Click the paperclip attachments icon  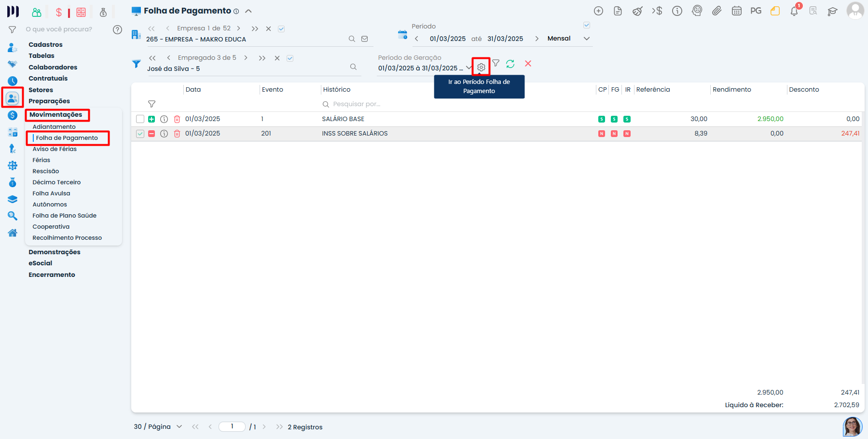click(x=716, y=11)
